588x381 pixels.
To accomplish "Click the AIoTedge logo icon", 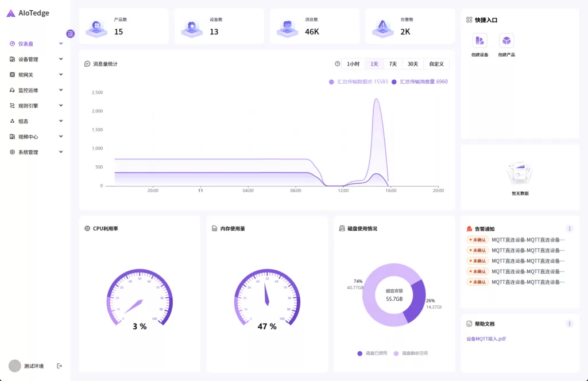I will (11, 13).
